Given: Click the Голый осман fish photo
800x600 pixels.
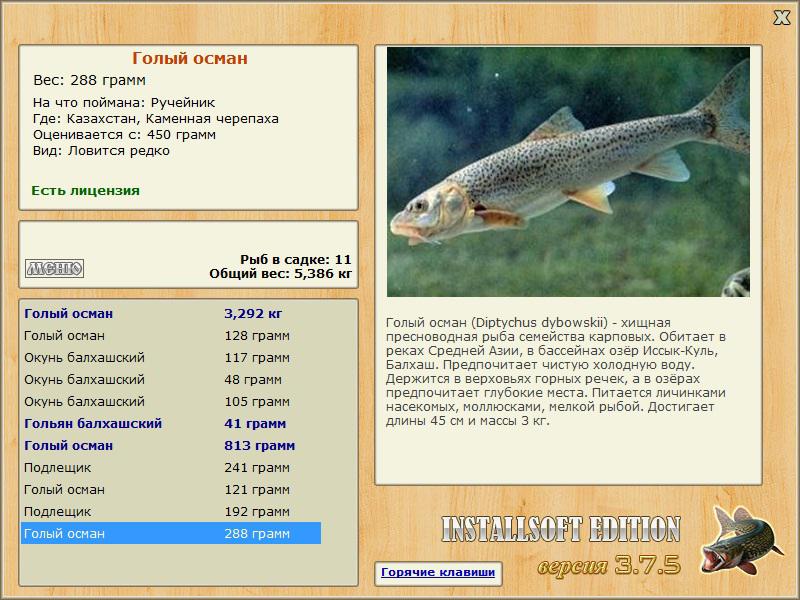Looking at the screenshot, I should point(568,172).
